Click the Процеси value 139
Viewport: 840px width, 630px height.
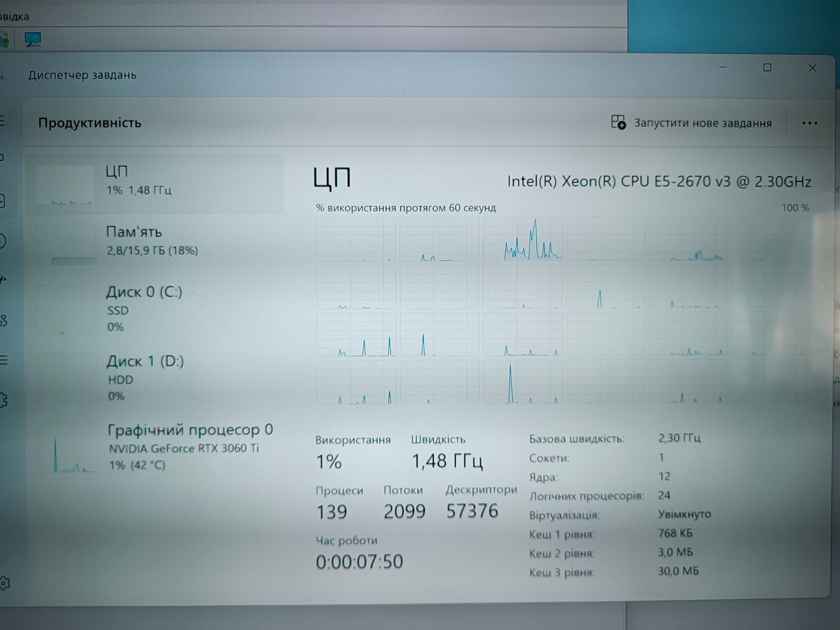coord(332,512)
